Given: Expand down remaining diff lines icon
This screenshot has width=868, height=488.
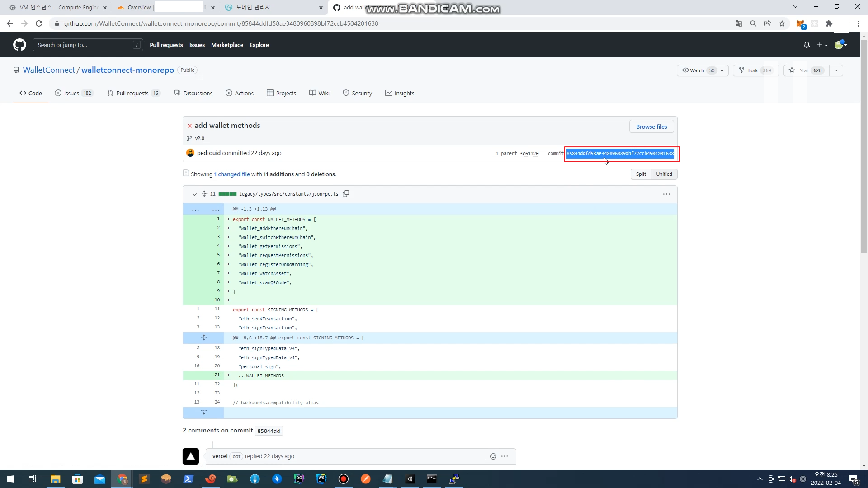Looking at the screenshot, I should [x=203, y=413].
